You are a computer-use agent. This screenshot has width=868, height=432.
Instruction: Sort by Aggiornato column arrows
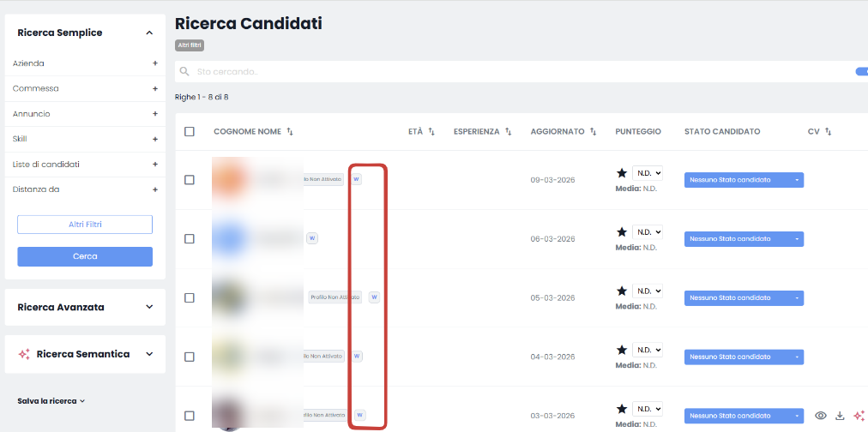pos(593,132)
